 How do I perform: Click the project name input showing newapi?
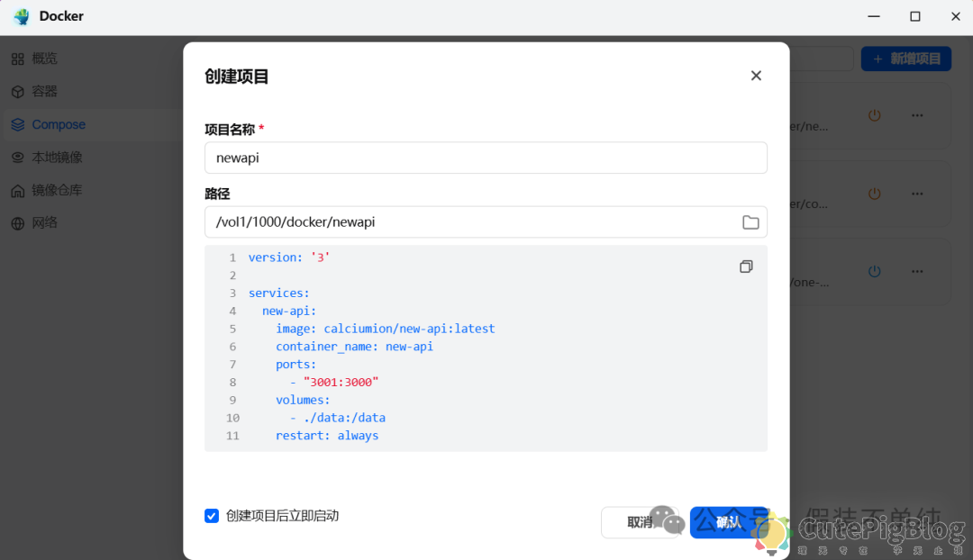486,158
